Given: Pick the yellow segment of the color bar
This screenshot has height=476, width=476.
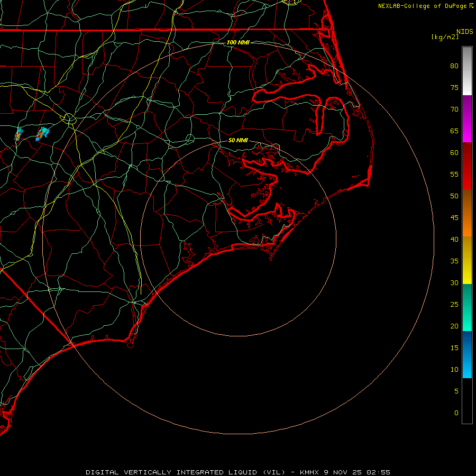Looking at the screenshot, I should (x=467, y=260).
